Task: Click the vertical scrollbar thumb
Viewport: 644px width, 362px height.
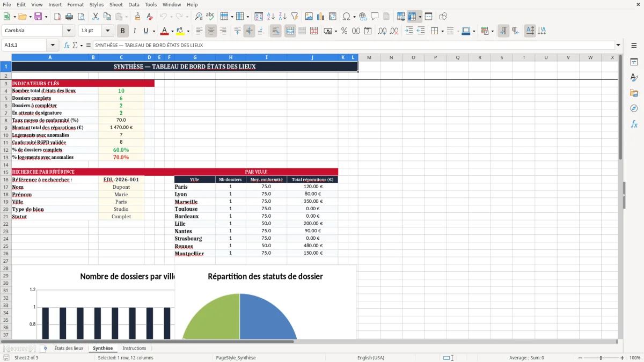Action: (620, 107)
